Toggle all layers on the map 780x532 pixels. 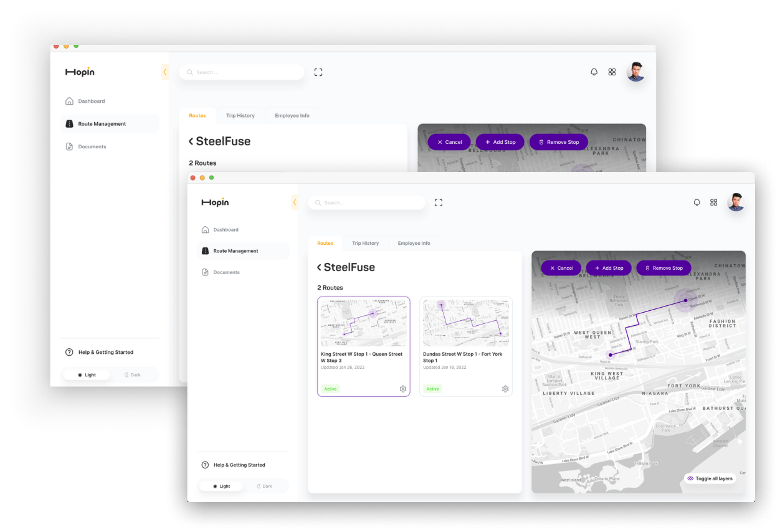[710, 478]
